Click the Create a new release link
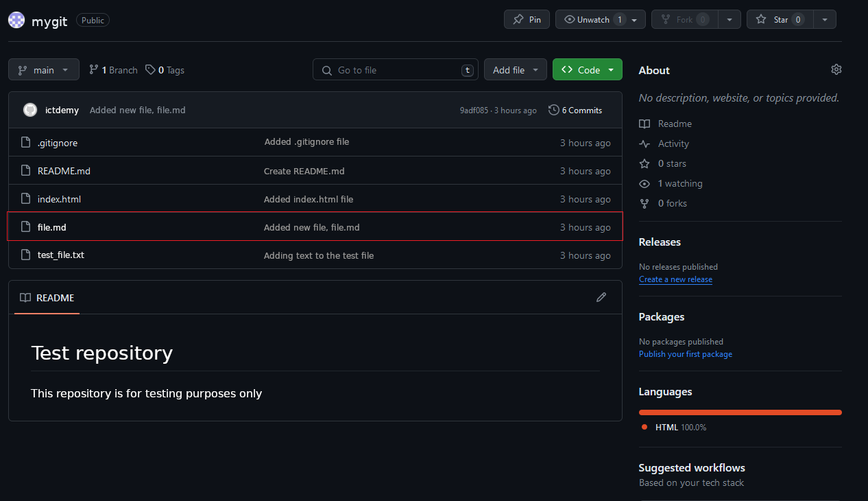The width and height of the screenshot is (868, 501). (675, 279)
